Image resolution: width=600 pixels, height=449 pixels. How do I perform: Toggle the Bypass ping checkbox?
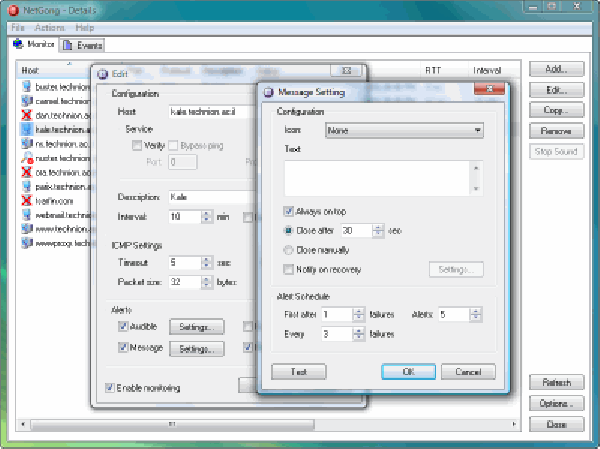[173, 145]
